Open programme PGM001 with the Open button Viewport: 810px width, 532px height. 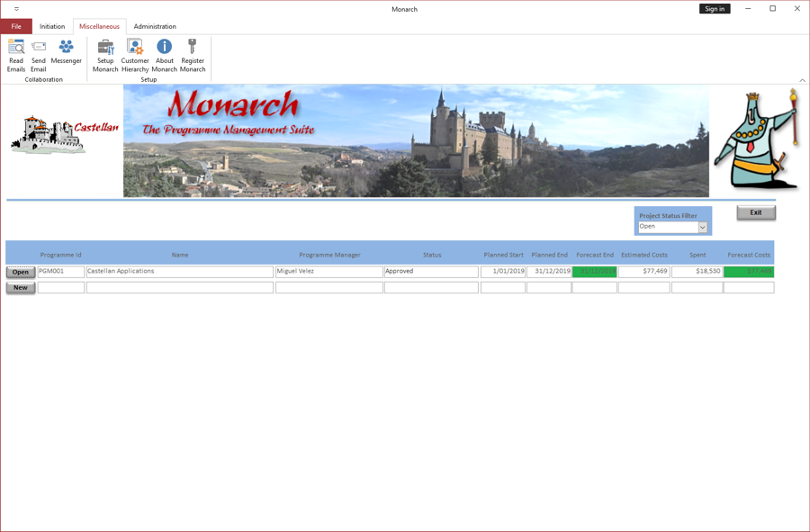pyautogui.click(x=21, y=272)
